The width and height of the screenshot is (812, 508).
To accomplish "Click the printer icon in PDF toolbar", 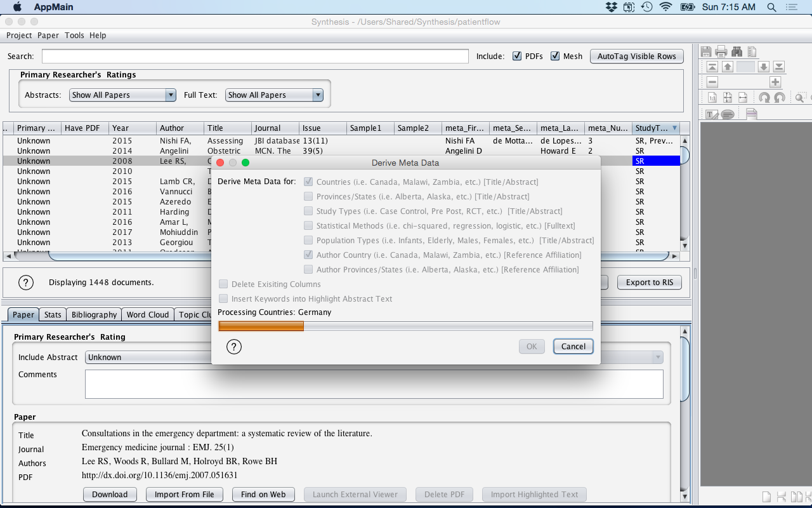I will click(x=721, y=51).
